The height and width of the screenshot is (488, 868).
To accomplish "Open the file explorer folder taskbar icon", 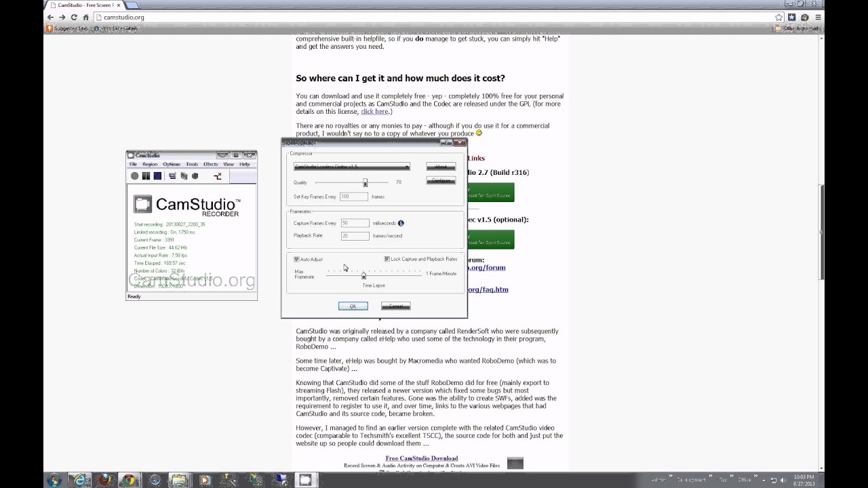I will click(179, 481).
